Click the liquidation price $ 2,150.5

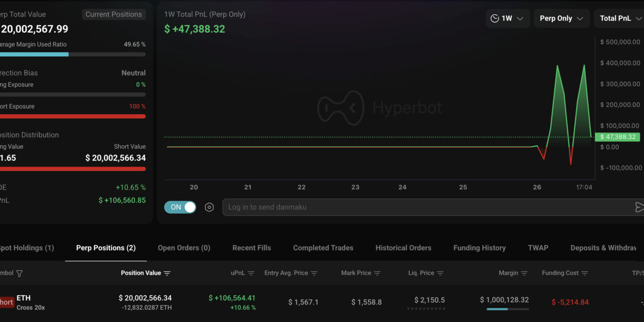[430, 300]
